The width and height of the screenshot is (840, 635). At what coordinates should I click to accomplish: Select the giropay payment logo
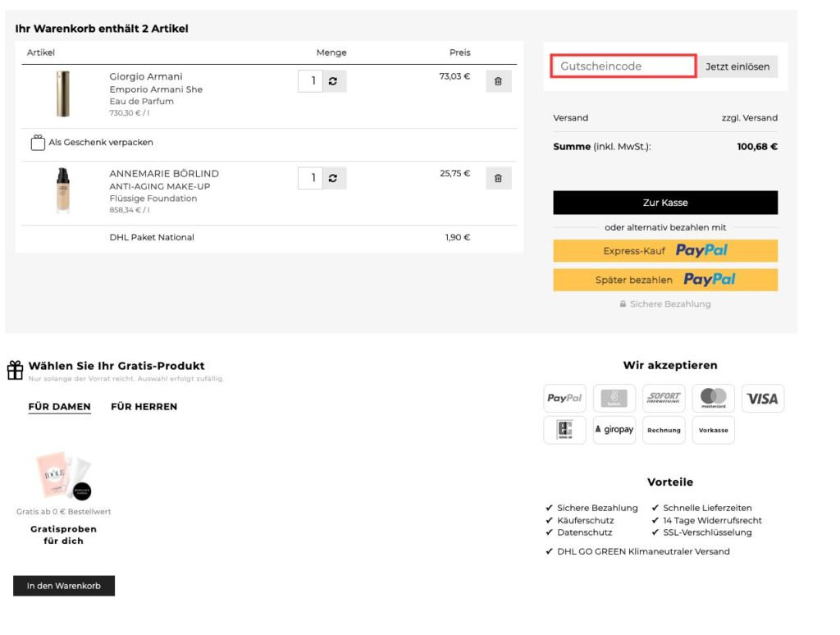[614, 430]
